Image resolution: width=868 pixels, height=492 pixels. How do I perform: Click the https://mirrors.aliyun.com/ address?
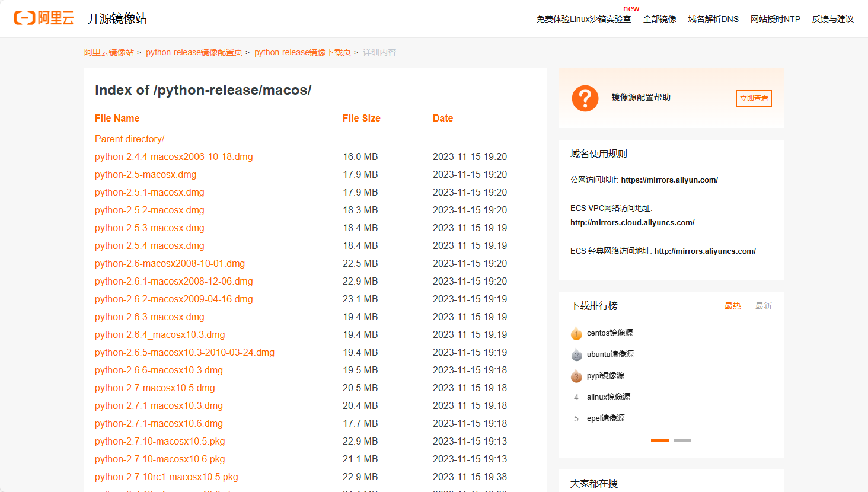[x=669, y=180]
